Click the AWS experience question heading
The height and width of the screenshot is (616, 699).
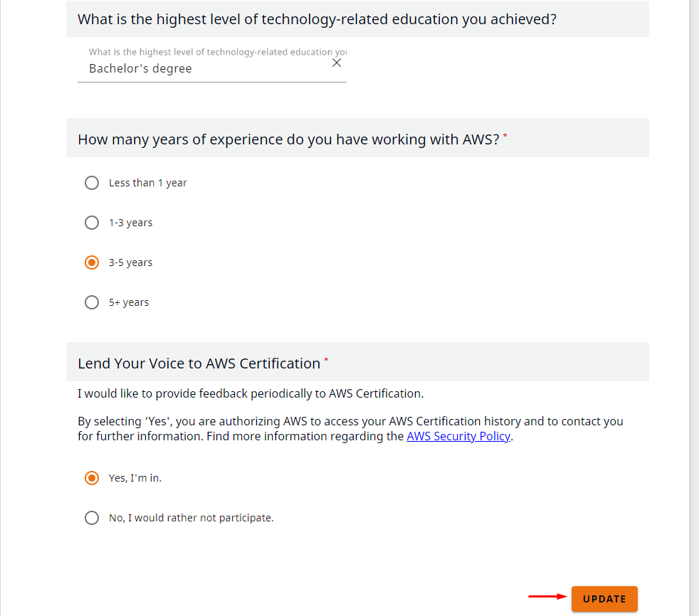coord(288,139)
